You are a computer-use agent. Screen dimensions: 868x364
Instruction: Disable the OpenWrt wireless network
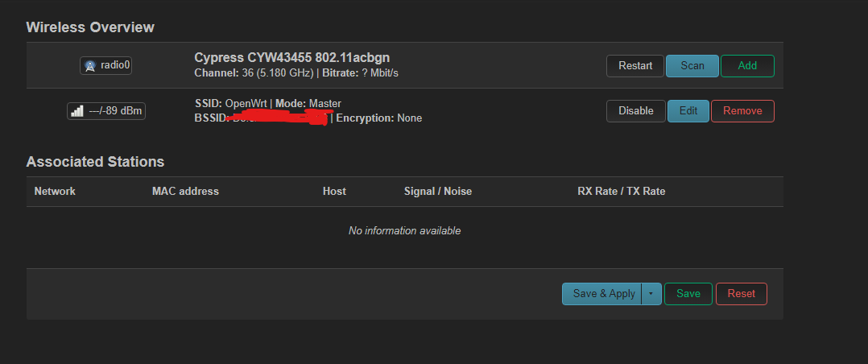635,111
